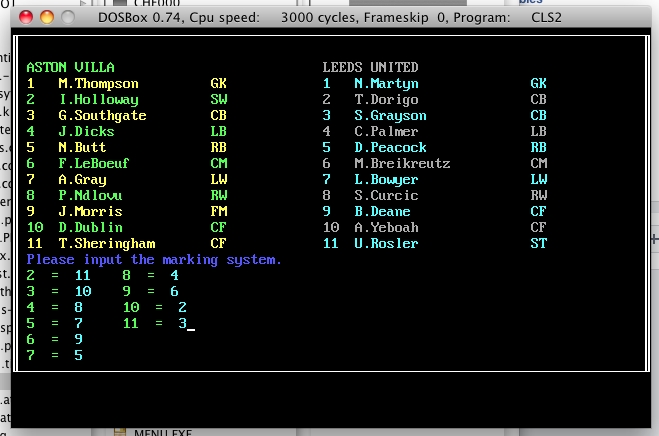This screenshot has height=436, width=659.
Task: Click player C.Palmer in Leeds United list
Action: (x=386, y=132)
